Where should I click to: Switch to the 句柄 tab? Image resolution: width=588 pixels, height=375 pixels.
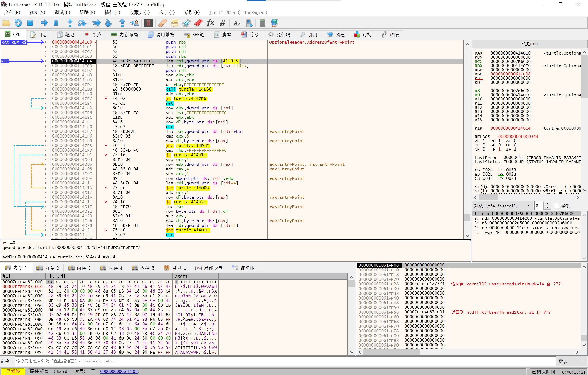[363, 34]
